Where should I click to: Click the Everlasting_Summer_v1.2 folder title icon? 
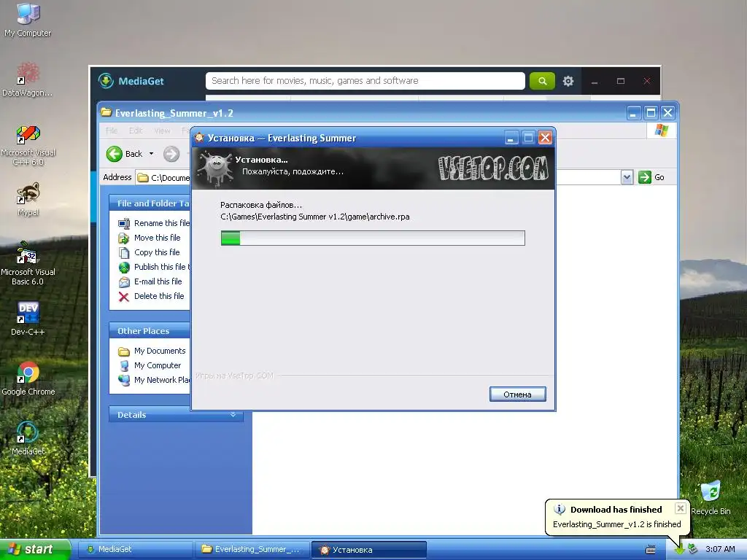click(x=106, y=113)
